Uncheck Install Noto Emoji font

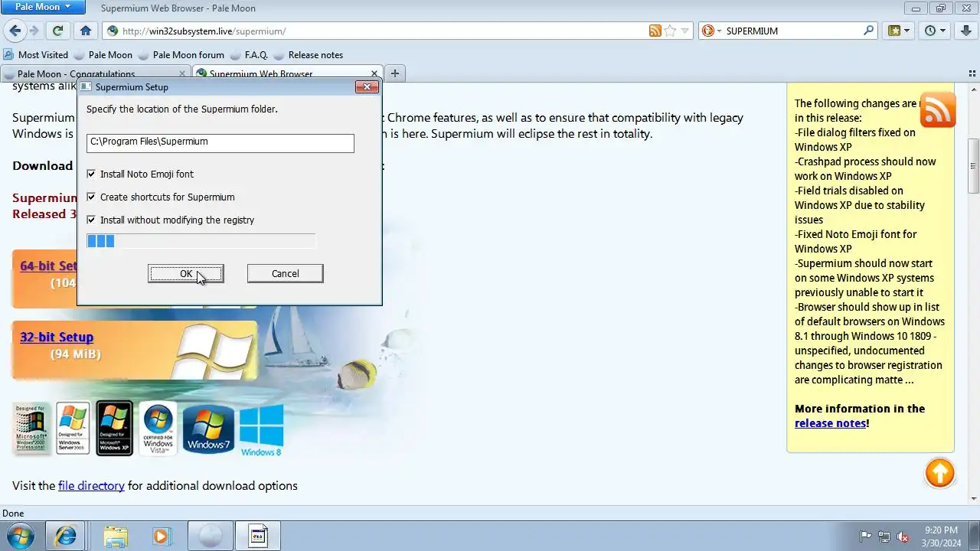click(91, 174)
